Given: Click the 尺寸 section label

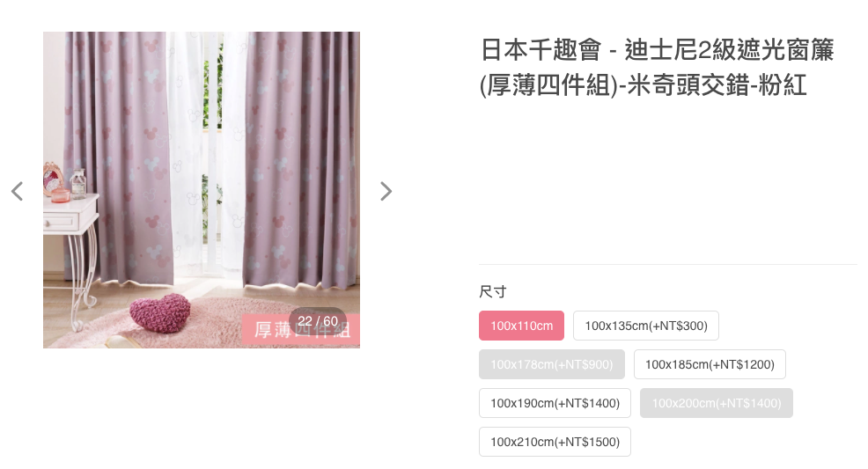Looking at the screenshot, I should click(x=493, y=291).
